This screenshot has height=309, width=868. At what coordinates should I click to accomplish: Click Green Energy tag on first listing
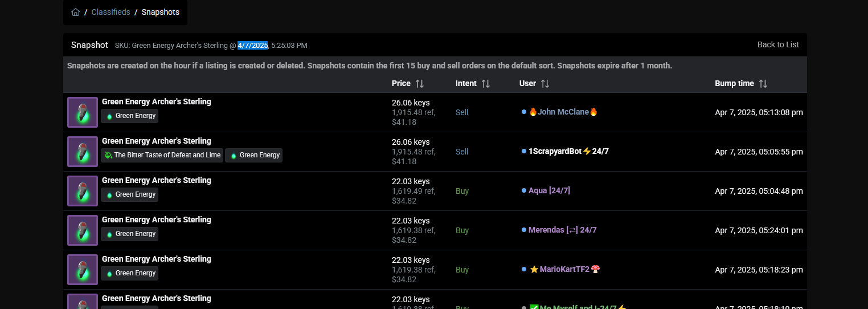coord(130,116)
